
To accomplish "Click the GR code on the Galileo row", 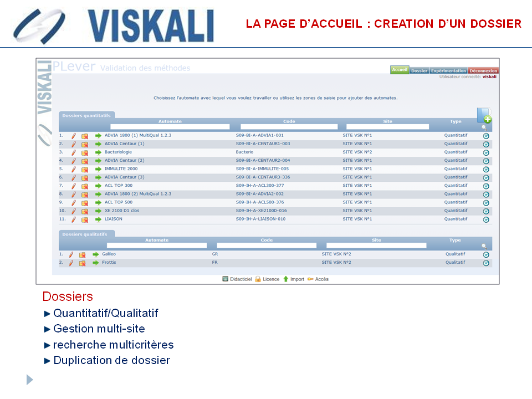I will [x=215, y=254].
